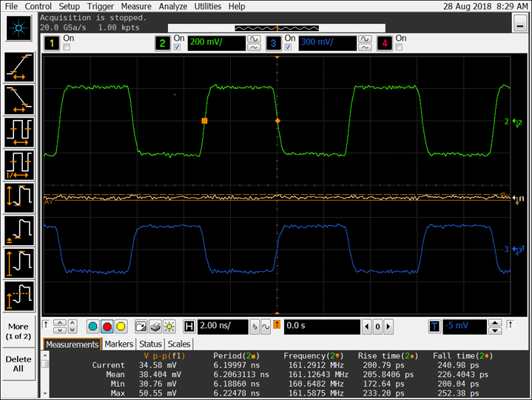The image size is (532, 400).
Task: Select the period measurement icon
Action: pos(19,133)
